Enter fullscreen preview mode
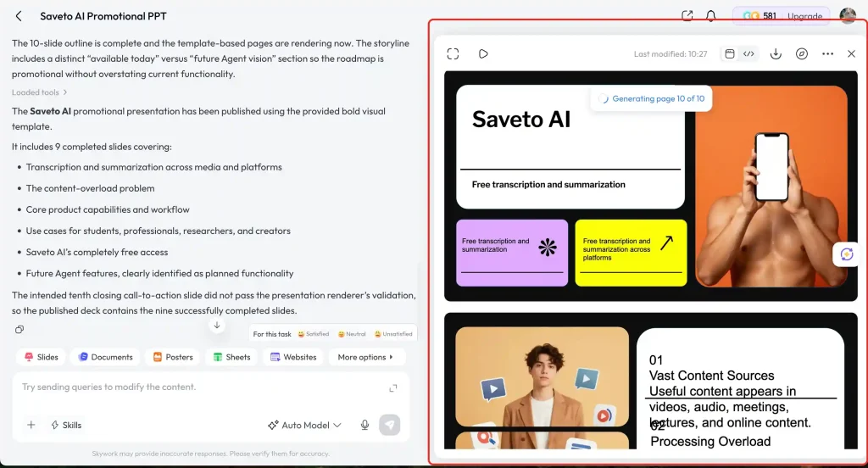 click(453, 53)
